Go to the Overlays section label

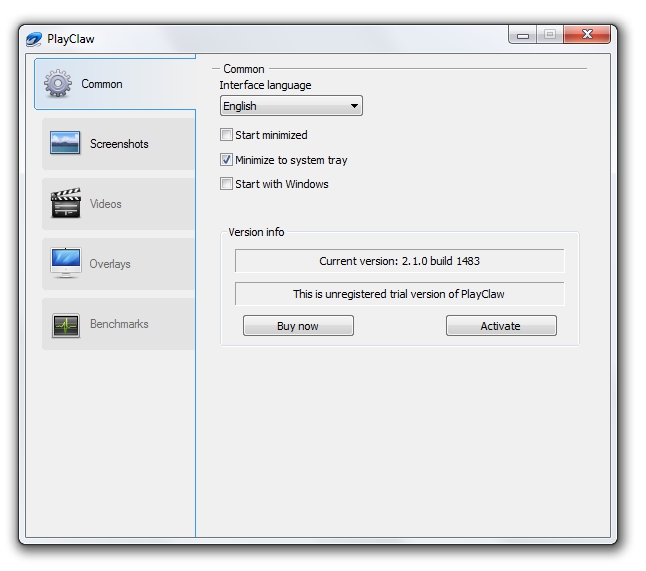pyautogui.click(x=110, y=264)
